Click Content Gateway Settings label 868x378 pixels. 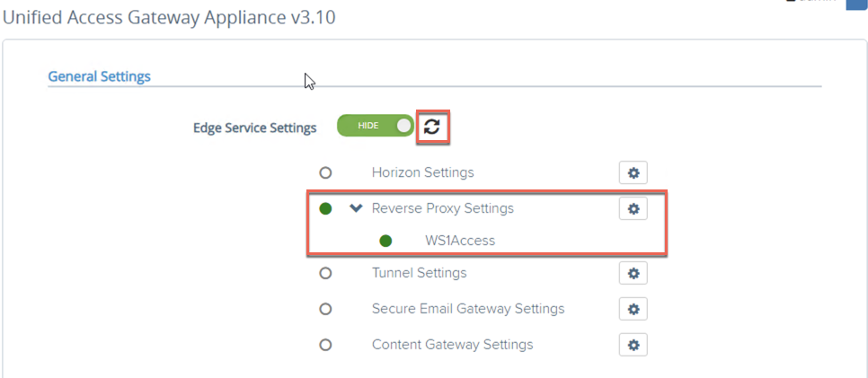point(452,345)
